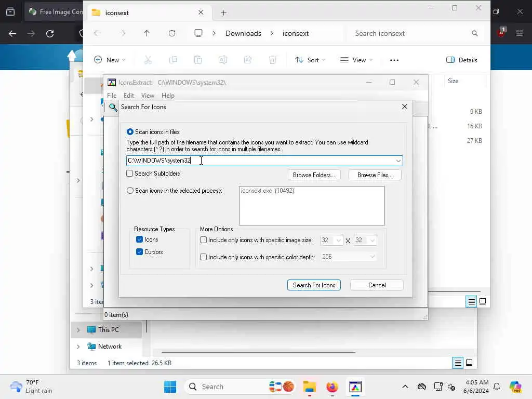Click the Rename icon in File Explorer
Viewport: 532px width, 399px height.
[222, 60]
